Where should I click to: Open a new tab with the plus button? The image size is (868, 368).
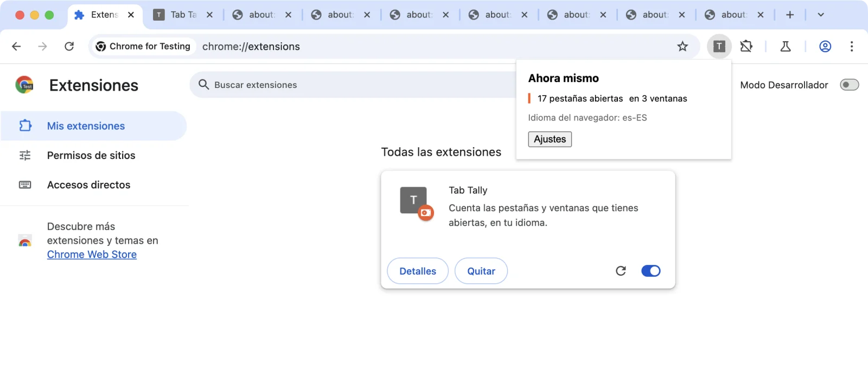[790, 15]
